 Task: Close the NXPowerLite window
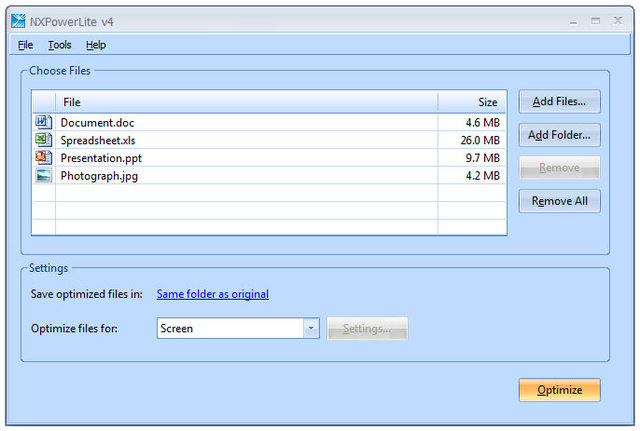[618, 20]
